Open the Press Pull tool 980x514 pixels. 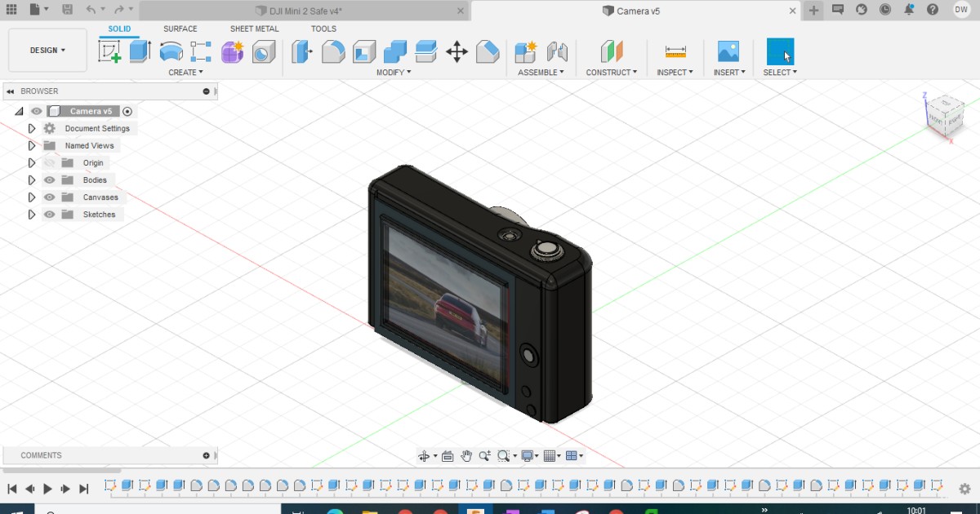pyautogui.click(x=301, y=51)
